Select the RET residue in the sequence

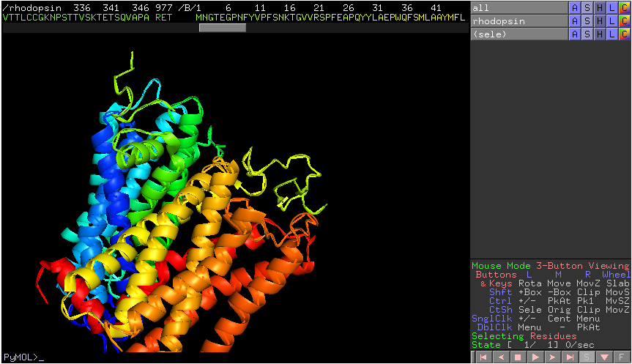coord(163,18)
